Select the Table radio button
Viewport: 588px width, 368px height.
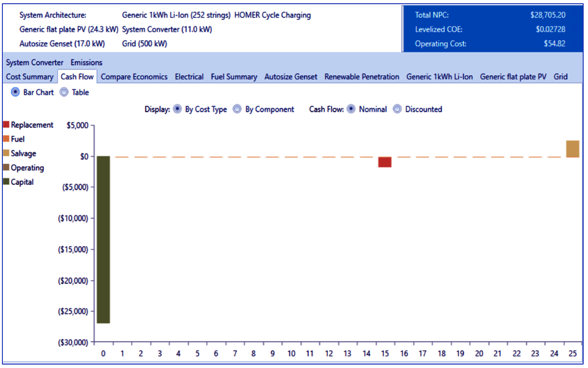[64, 92]
